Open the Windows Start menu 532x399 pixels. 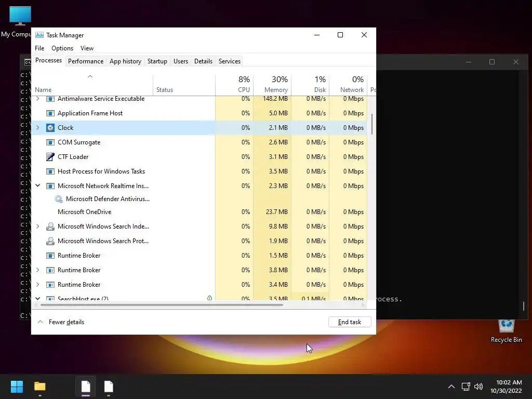pyautogui.click(x=17, y=387)
